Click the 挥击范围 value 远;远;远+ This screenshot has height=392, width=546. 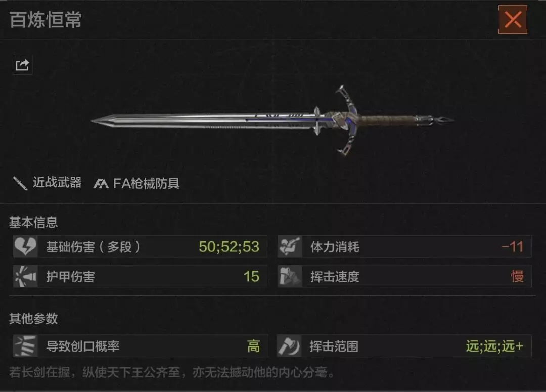point(494,346)
